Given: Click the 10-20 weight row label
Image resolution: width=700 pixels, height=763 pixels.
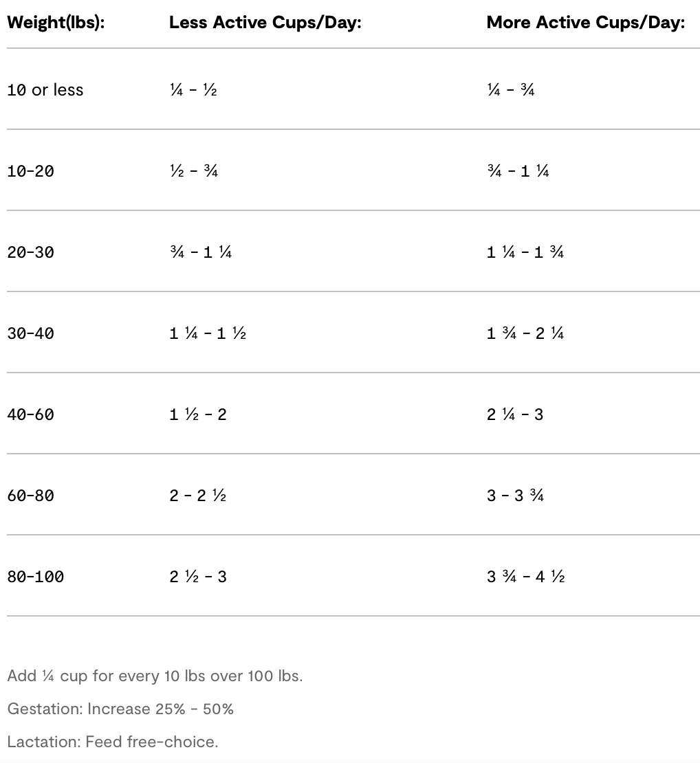Looking at the screenshot, I should pos(30,171).
